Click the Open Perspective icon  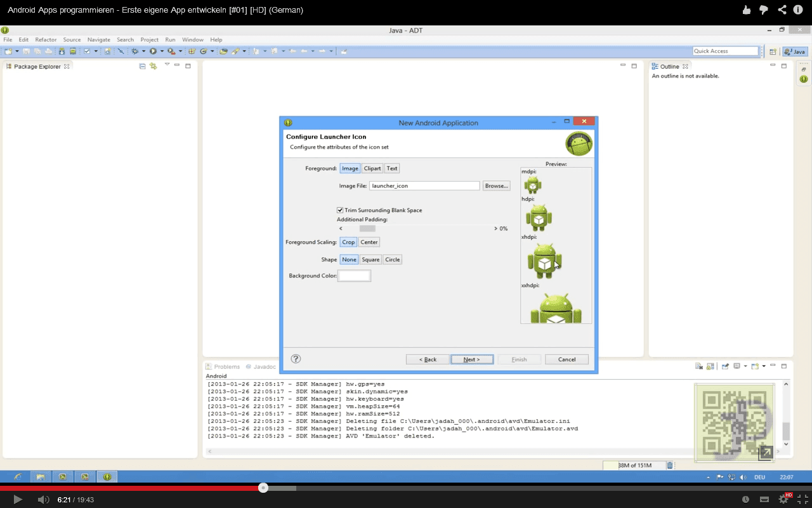(x=773, y=51)
